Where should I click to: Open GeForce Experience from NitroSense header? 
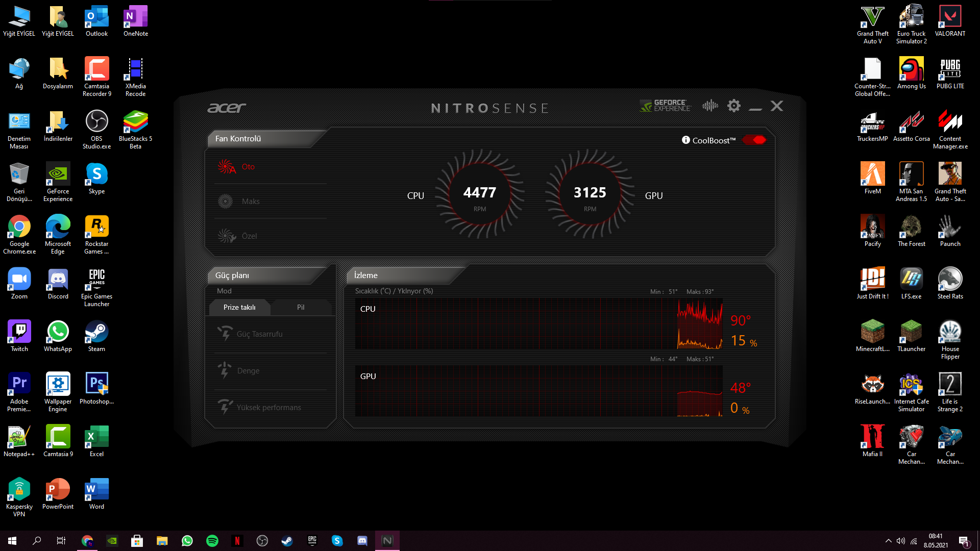(x=665, y=106)
